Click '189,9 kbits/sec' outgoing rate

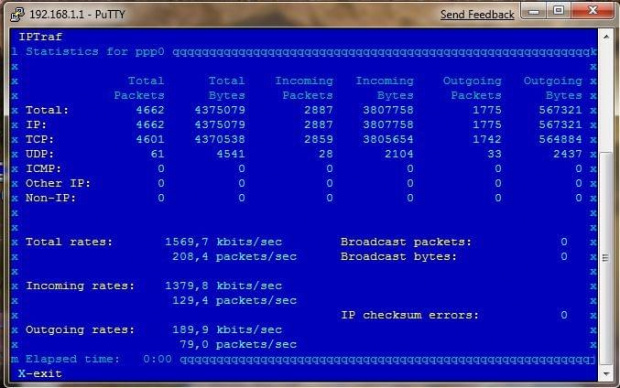point(227,329)
